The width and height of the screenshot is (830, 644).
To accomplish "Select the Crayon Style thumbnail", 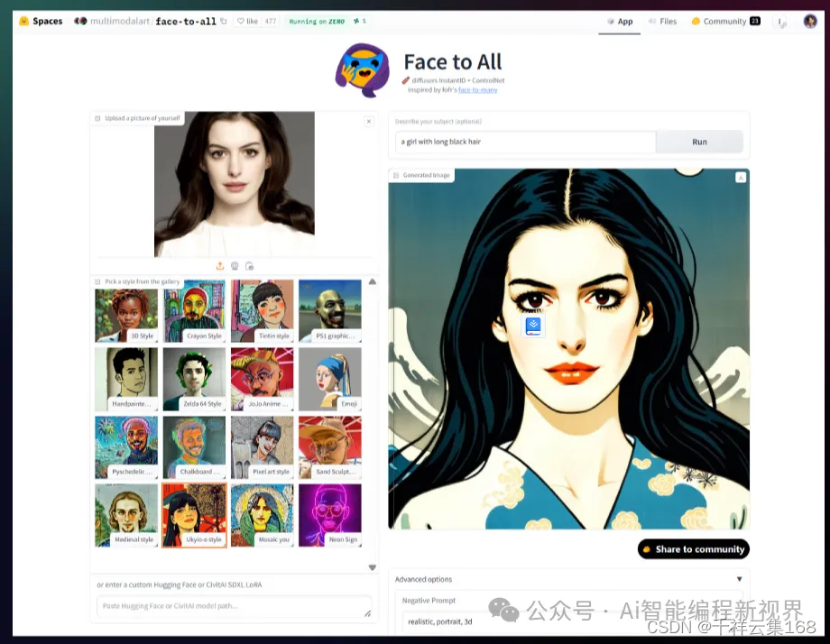I will click(x=194, y=311).
